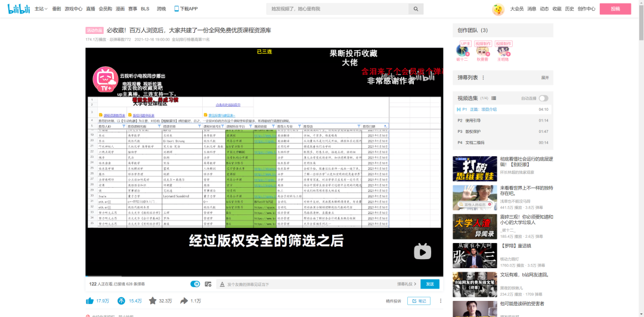
Task: Open the 大学人渣 recommended video thumbnail
Action: point(475,226)
